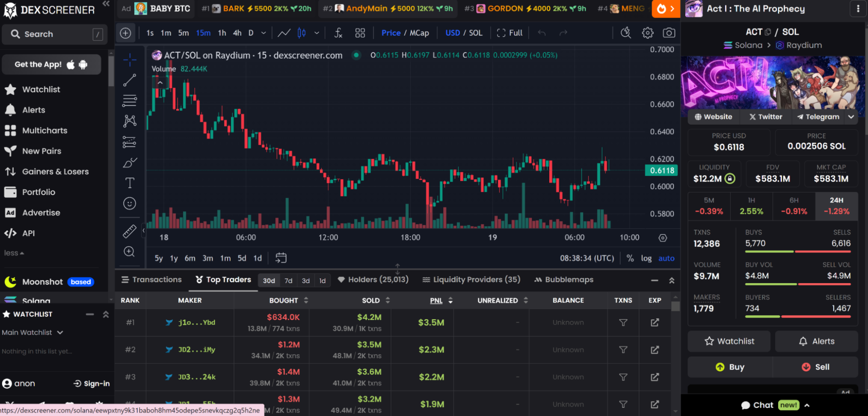Select the crosshair cursor tool

pyautogui.click(x=129, y=60)
